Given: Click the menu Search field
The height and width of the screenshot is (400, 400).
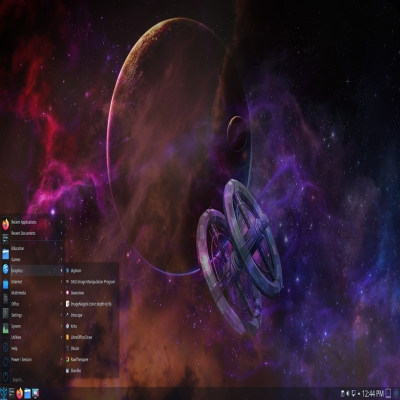Looking at the screenshot, I should point(37,380).
